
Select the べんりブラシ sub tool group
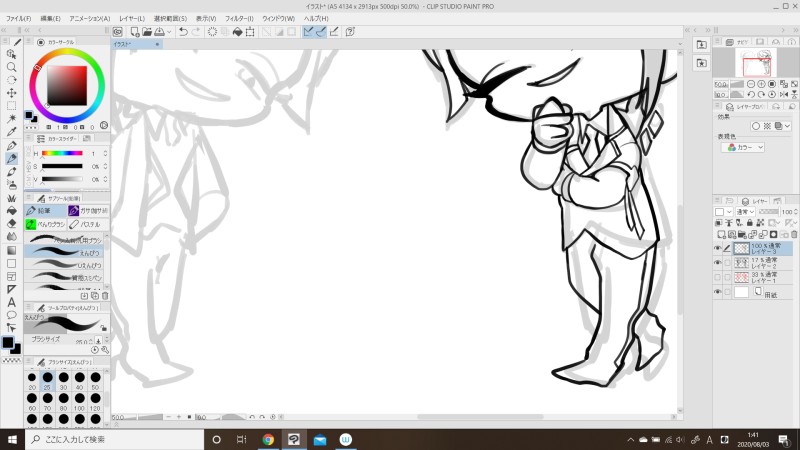point(45,224)
